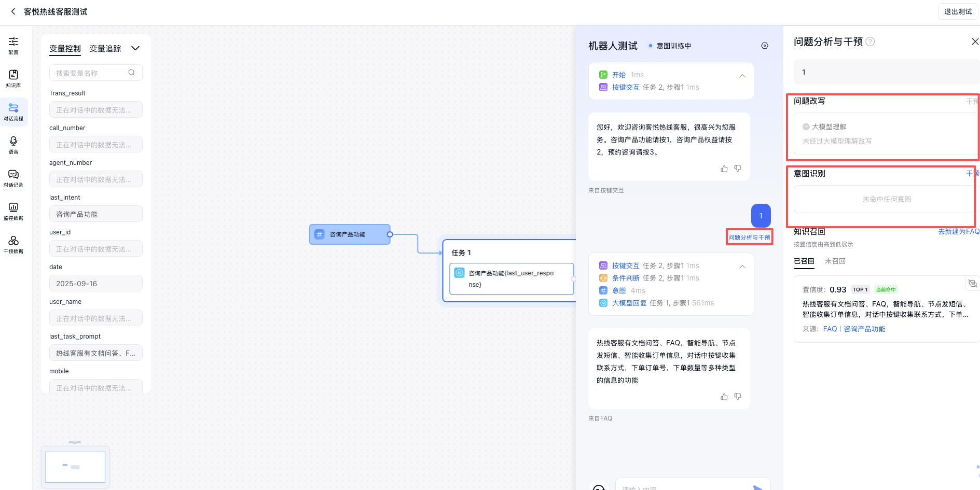Click the date field showing 2025-09-16

[x=95, y=283]
